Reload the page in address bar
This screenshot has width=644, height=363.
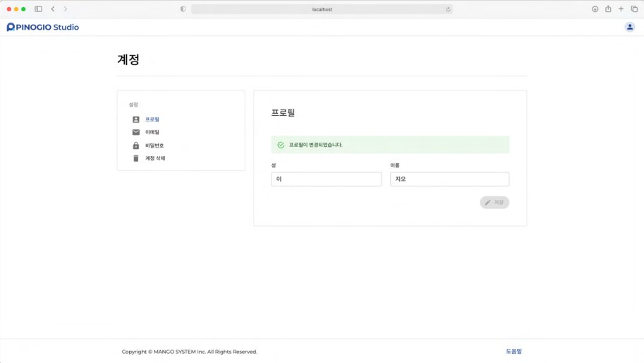pos(448,9)
